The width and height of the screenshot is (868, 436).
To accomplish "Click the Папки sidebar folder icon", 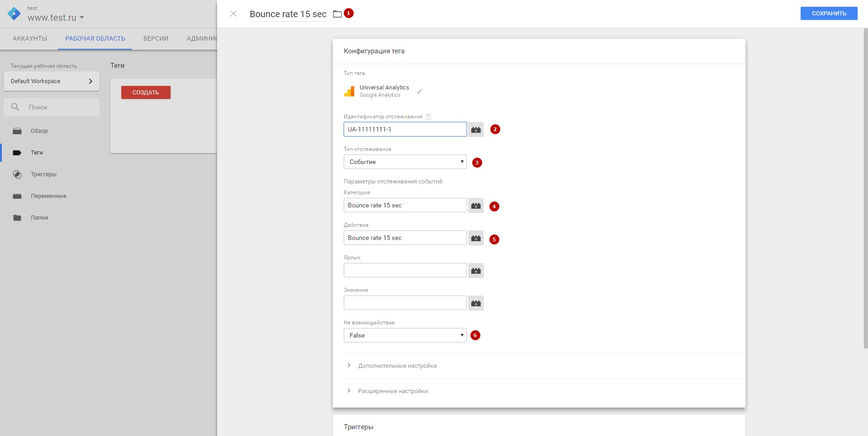I will [17, 218].
